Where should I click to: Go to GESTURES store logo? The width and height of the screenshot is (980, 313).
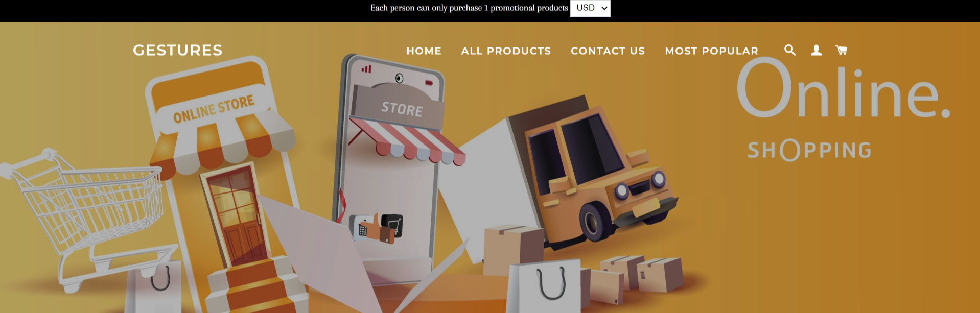coord(178,50)
